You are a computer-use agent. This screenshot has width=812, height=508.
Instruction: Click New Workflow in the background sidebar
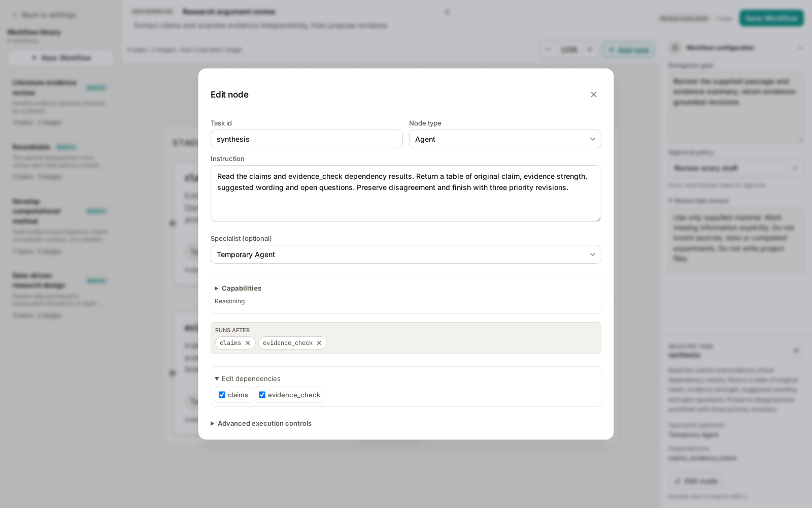point(60,58)
